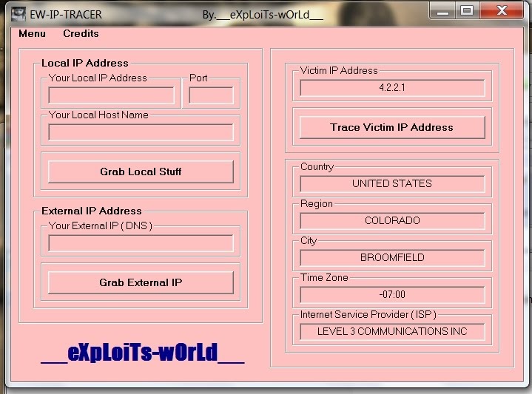Image resolution: width=532 pixels, height=394 pixels.
Task: Focus the Your Local IP Address field
Action: 111,95
